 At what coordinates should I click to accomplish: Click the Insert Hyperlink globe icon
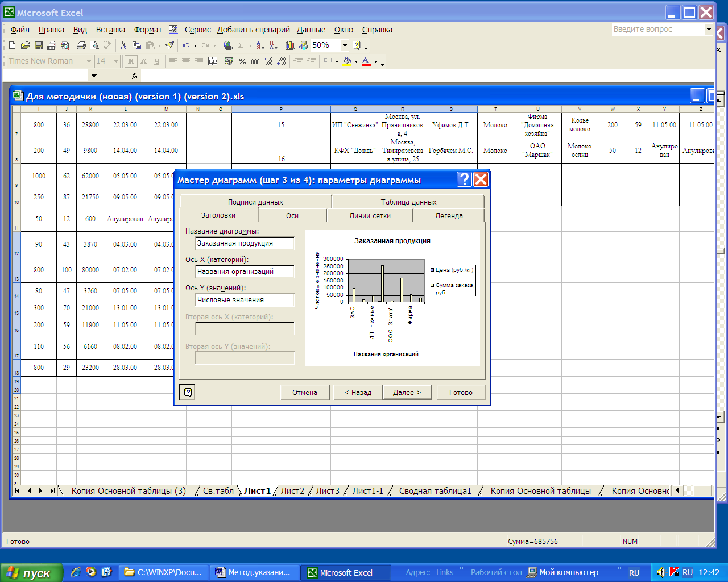[x=228, y=45]
